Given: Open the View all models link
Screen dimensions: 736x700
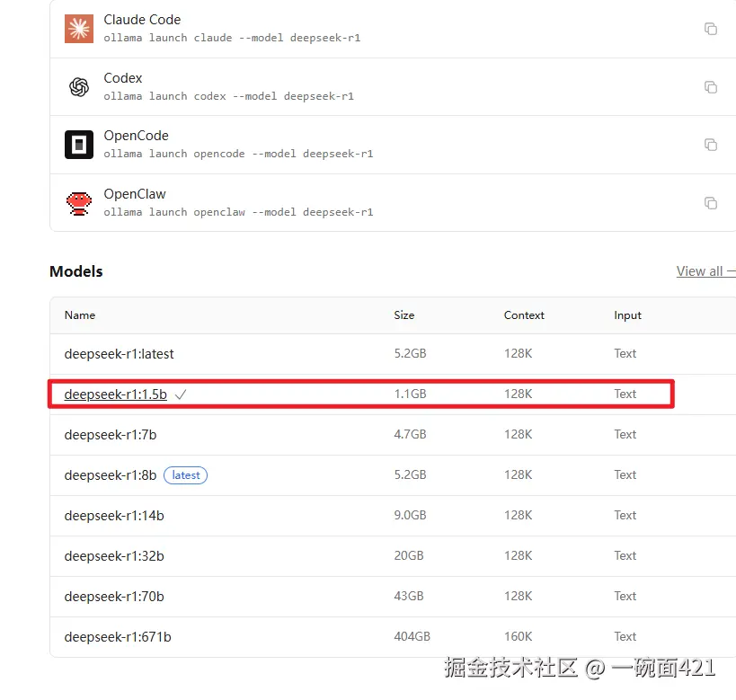Looking at the screenshot, I should [x=705, y=271].
